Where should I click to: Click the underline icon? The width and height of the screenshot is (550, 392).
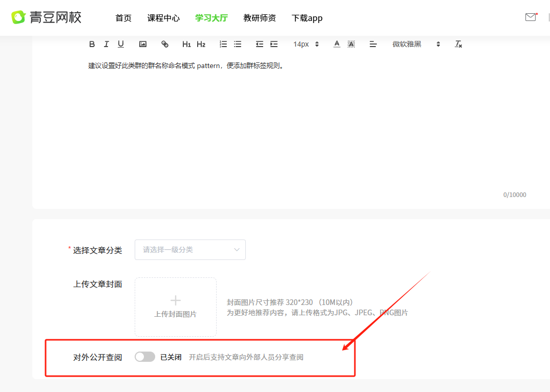(121, 44)
